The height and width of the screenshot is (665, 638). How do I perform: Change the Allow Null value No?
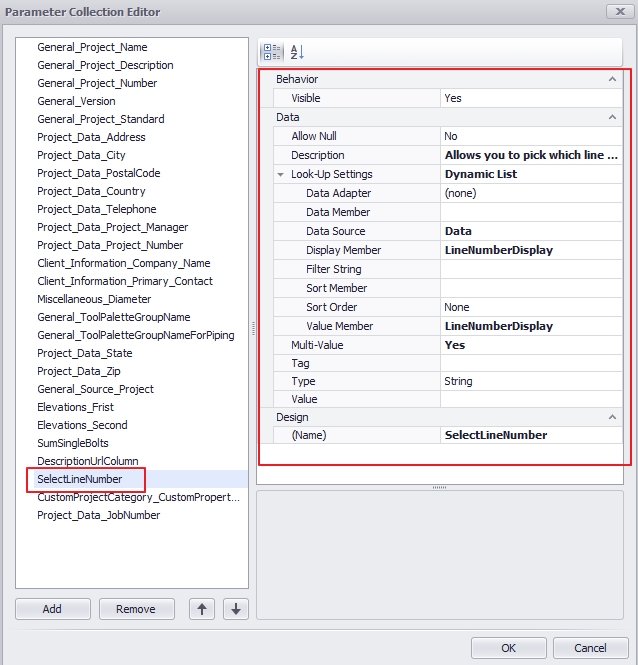pos(531,136)
